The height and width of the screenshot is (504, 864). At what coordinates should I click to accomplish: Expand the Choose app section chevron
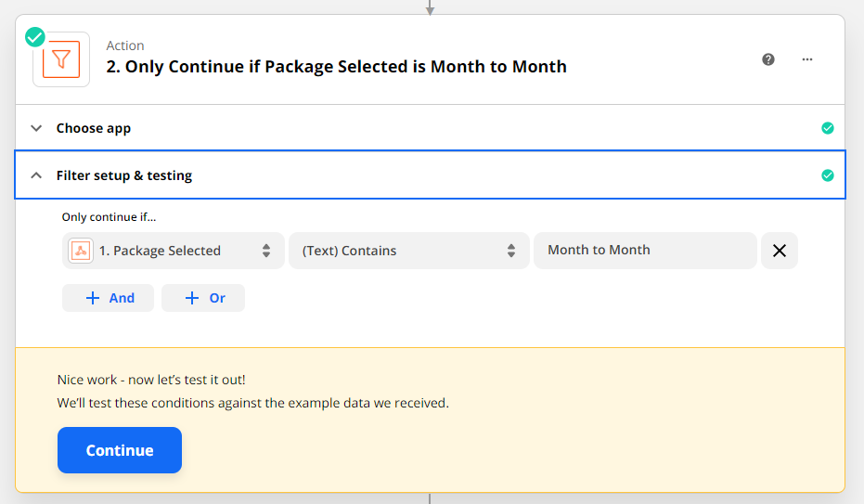click(x=36, y=128)
